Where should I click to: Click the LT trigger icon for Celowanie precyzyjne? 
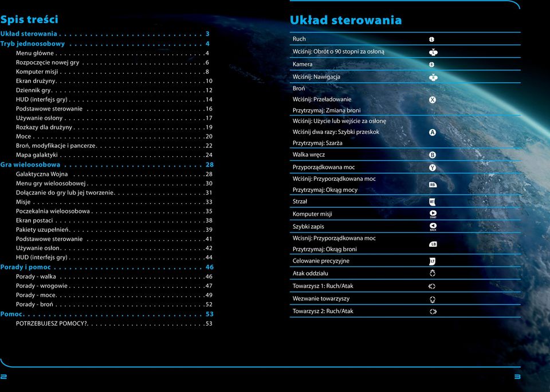coord(433,262)
